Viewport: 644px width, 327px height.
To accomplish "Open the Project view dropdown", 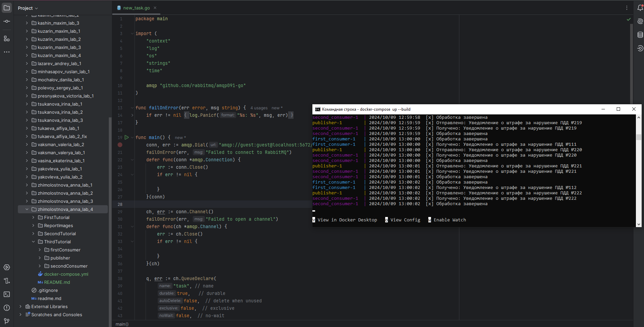I will pyautogui.click(x=28, y=8).
